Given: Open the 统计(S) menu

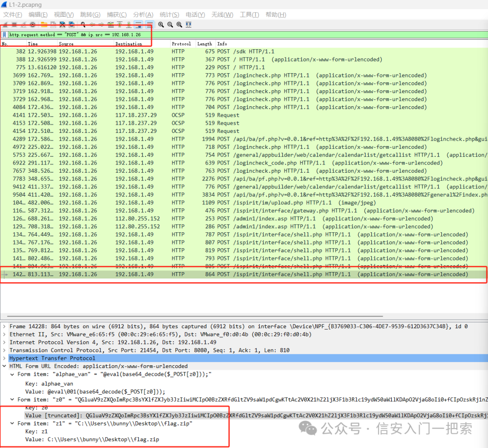Looking at the screenshot, I should coord(169,14).
